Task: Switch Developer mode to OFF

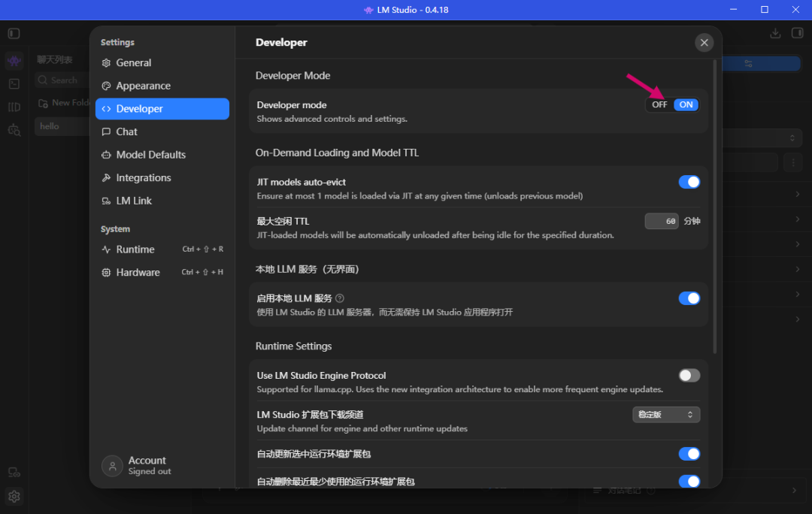Action: [659, 104]
